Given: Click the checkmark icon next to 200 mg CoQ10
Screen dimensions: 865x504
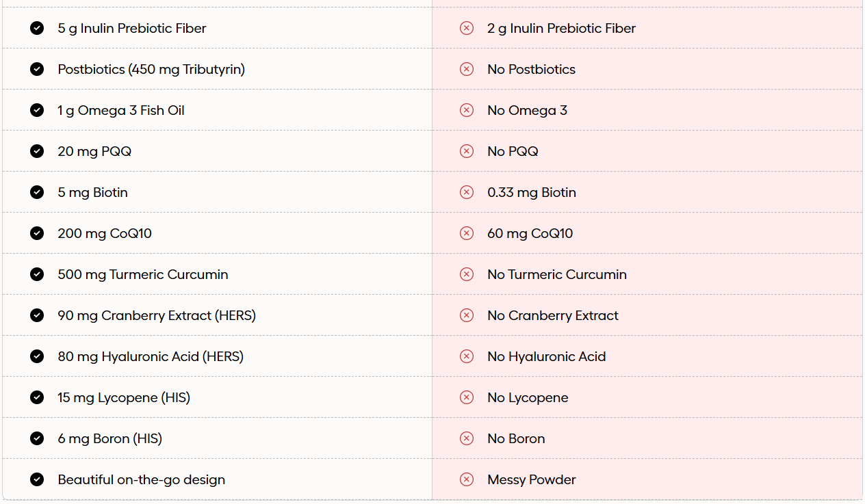Looking at the screenshot, I should tap(37, 233).
